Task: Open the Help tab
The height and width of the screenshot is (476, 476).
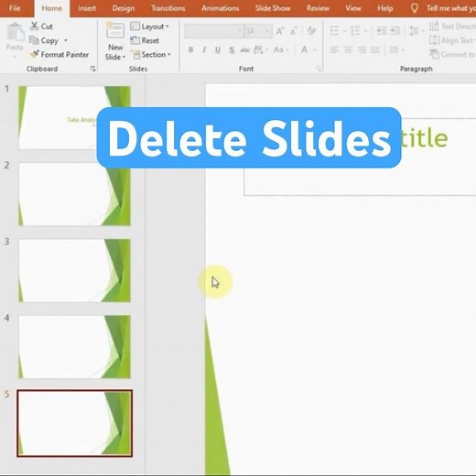Action: 385,8
